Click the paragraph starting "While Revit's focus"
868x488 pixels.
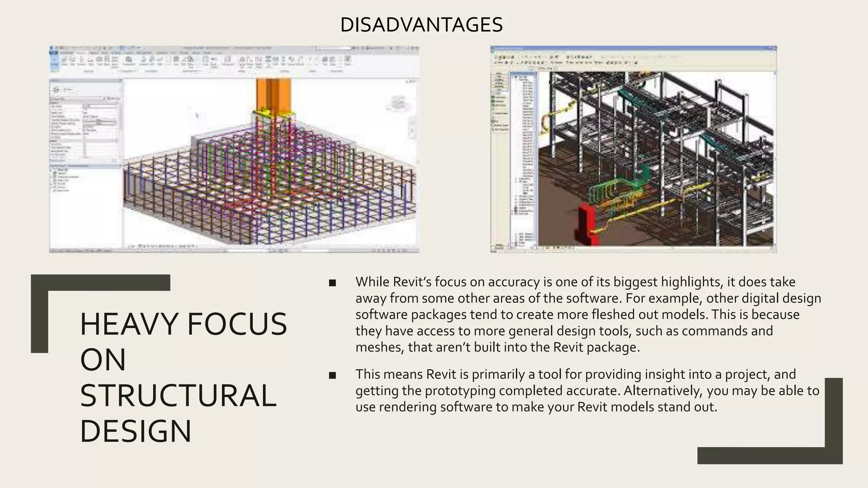587,314
